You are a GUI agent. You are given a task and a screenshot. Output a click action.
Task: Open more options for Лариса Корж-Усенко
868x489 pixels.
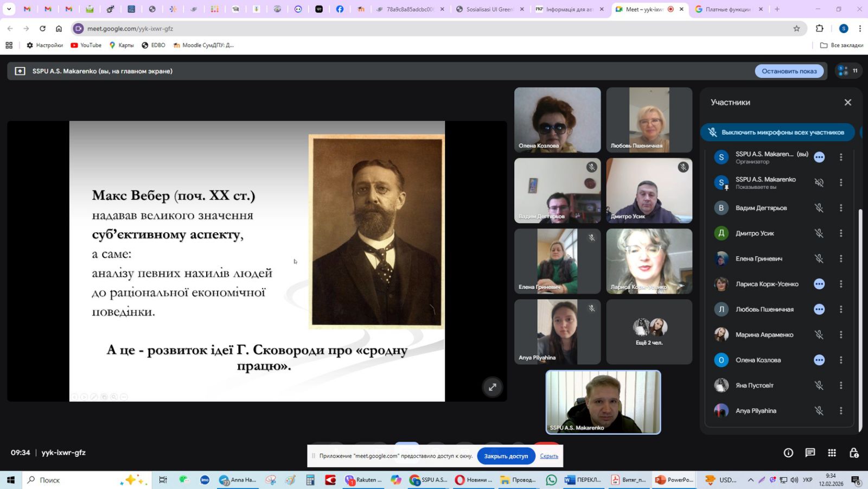click(x=841, y=284)
